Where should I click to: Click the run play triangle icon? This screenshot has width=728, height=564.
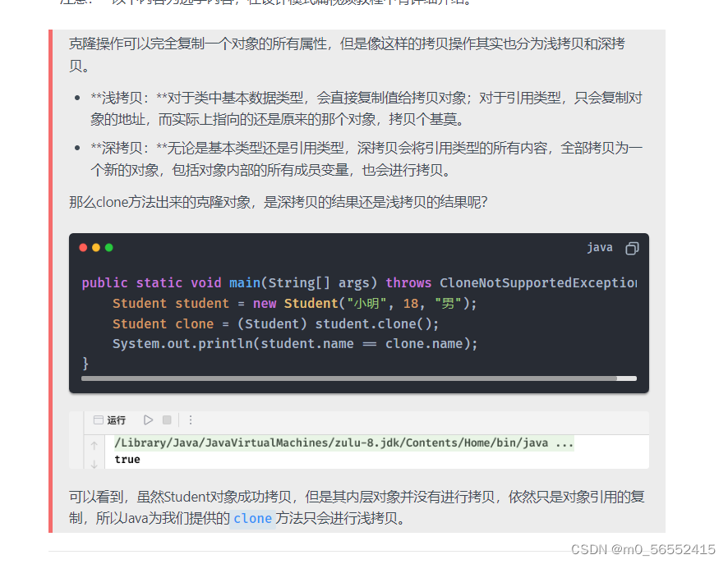pyautogui.click(x=148, y=420)
